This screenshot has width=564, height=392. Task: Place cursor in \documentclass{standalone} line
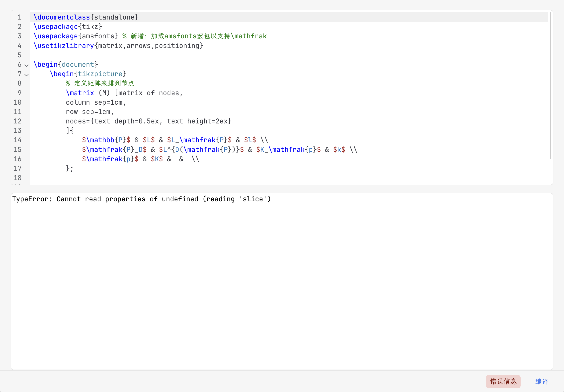[x=86, y=17]
